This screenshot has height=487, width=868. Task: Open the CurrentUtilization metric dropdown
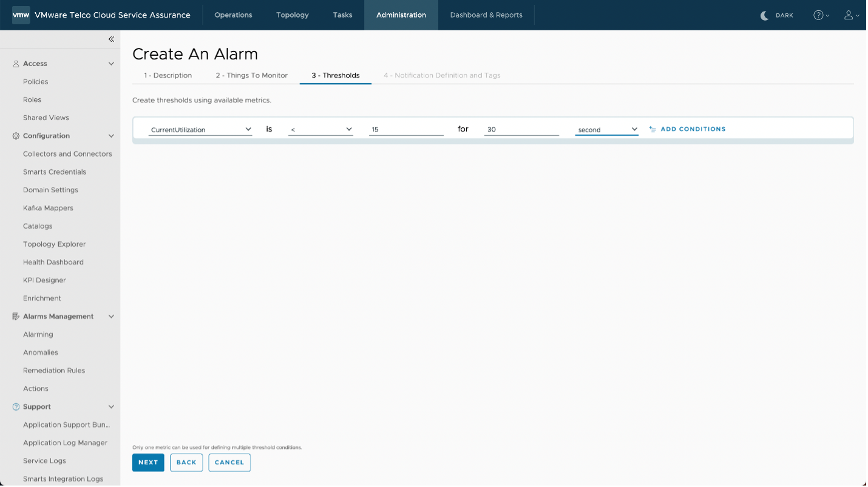200,129
